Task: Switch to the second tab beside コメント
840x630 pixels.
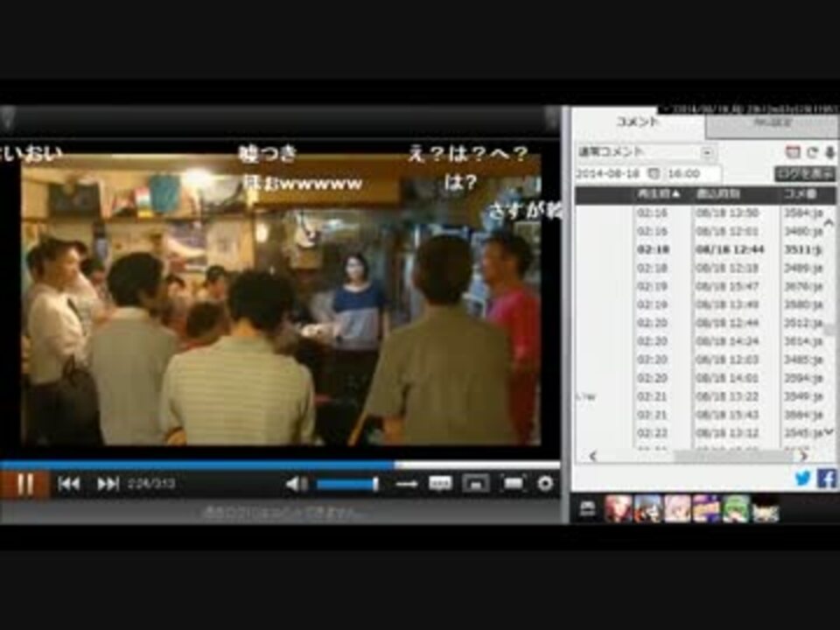Action: [772, 124]
